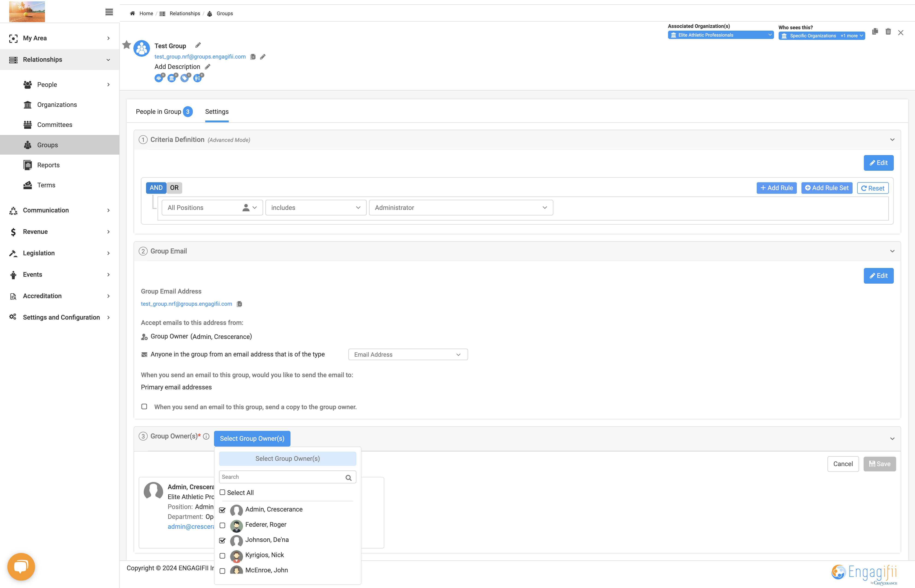Copy the Group Email Address in section 2
Screen dimensions: 915x588
click(239, 304)
